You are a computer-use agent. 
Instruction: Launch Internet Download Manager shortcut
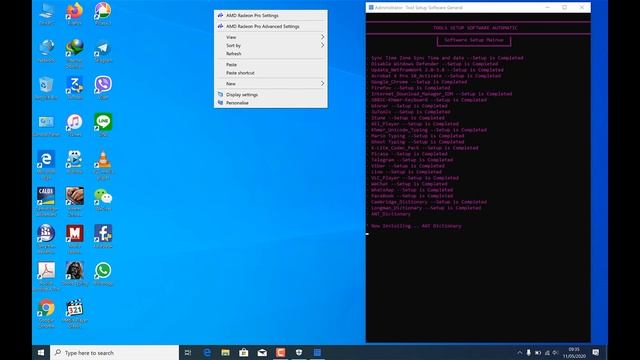[74, 53]
